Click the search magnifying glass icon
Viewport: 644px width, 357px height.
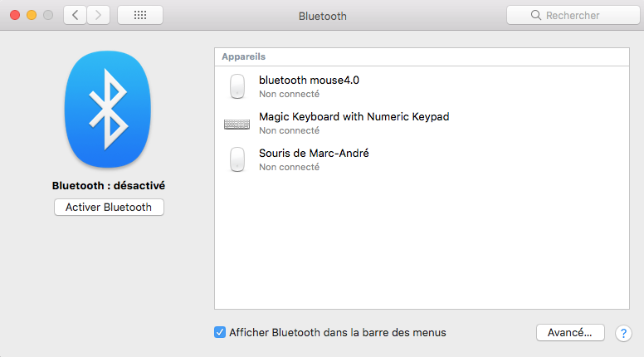pyautogui.click(x=537, y=16)
